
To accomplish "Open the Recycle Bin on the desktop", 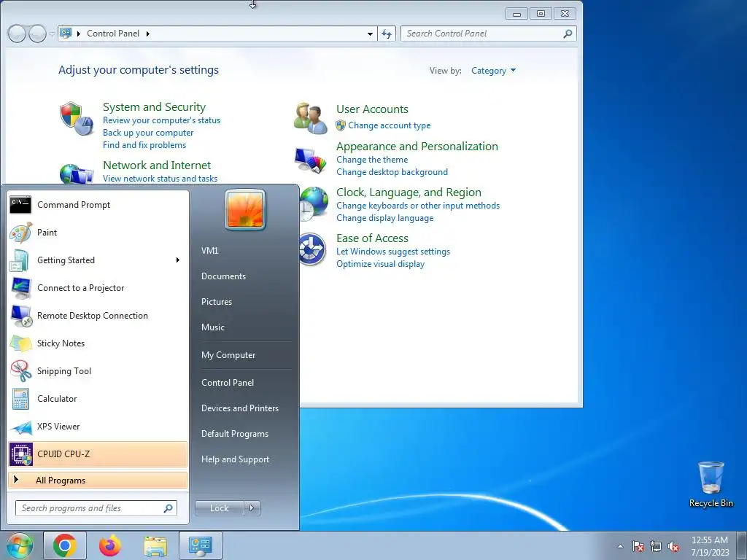I will click(x=711, y=484).
